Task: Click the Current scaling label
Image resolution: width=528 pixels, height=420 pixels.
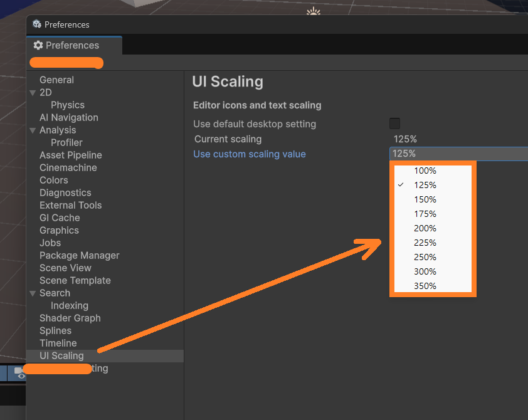Action: 228,139
